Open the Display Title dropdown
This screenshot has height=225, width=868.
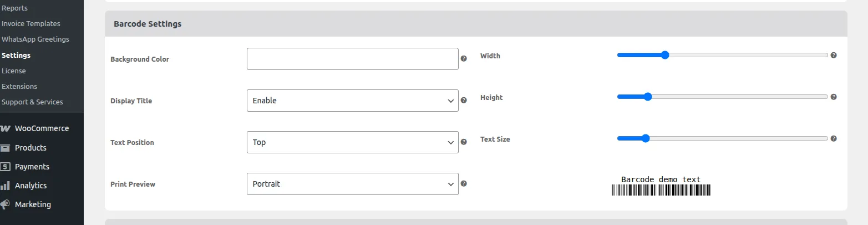(x=352, y=101)
